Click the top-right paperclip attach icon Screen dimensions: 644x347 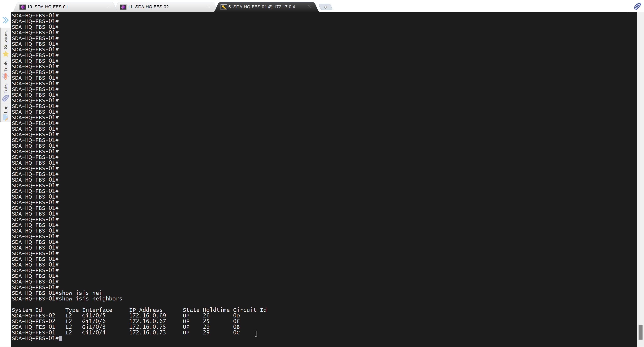[637, 6]
